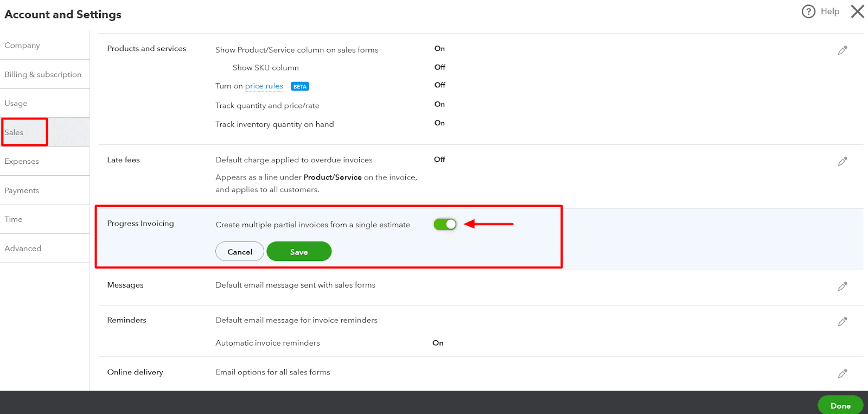Screen dimensions: 868x414
Task: Click 'Track quantity and price/rate' row
Action: [267, 106]
